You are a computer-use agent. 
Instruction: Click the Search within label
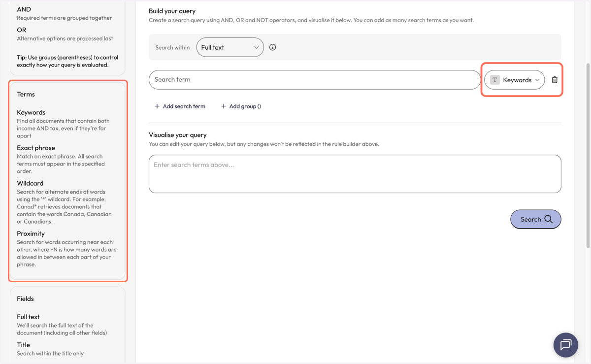[x=172, y=48]
